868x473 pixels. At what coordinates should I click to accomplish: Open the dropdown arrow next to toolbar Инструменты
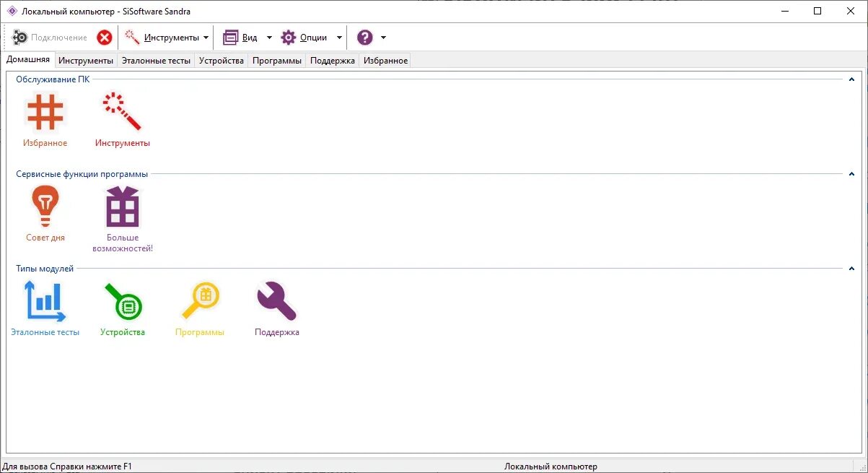[x=206, y=38]
